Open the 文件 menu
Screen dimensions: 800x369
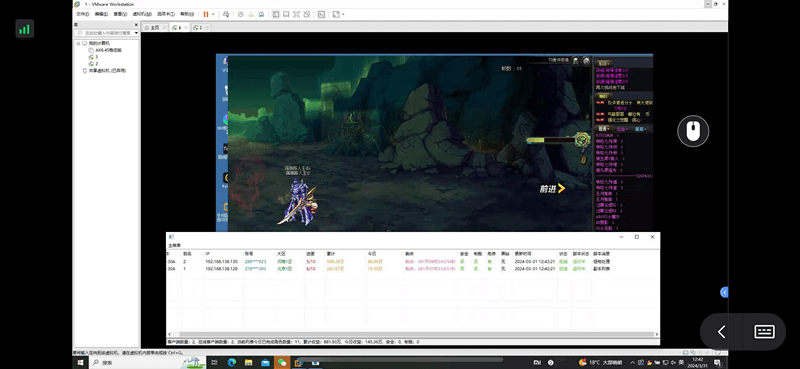[83, 14]
